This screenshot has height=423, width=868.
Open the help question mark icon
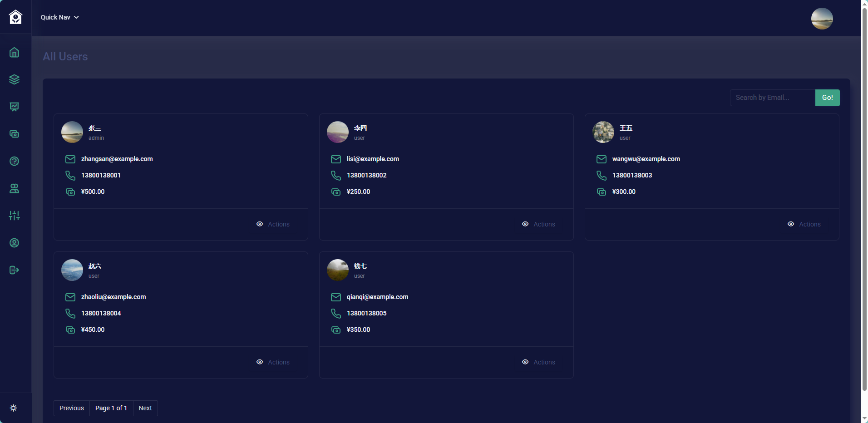(15, 161)
